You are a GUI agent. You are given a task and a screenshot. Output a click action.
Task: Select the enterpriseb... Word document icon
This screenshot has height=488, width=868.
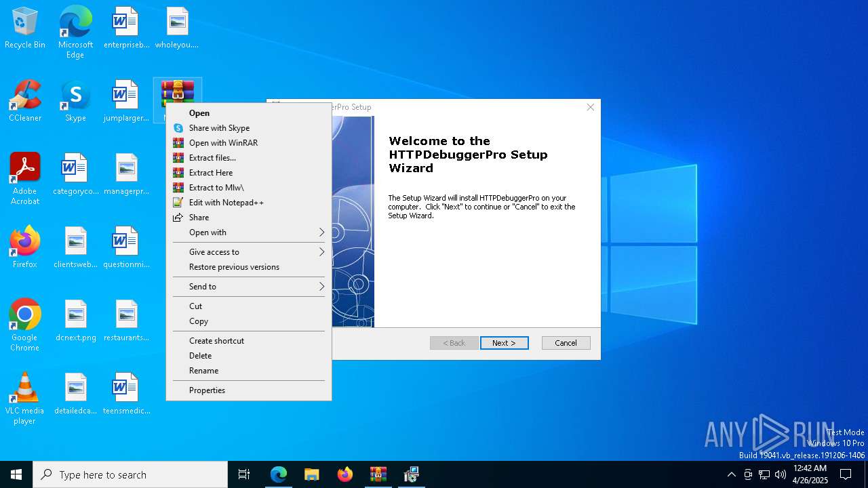coord(126,28)
